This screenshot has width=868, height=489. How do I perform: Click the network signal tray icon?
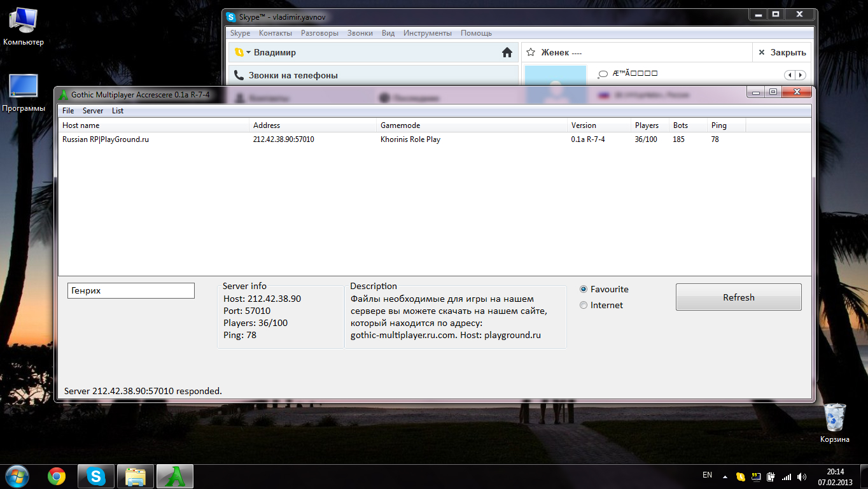[x=786, y=476]
